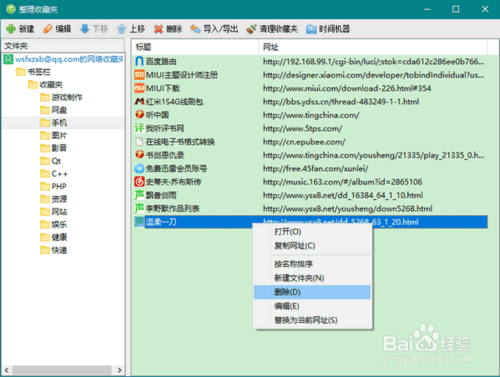Click URL http://www.miui.com/download-226.html#354

(x=347, y=88)
